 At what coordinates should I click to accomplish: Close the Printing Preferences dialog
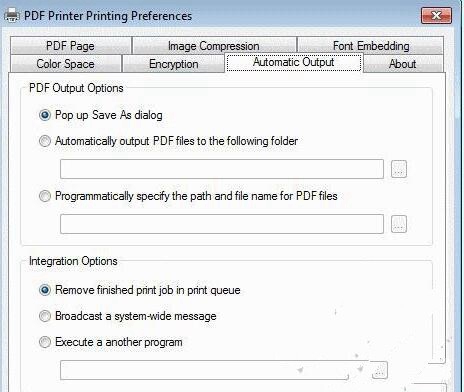coord(436,15)
